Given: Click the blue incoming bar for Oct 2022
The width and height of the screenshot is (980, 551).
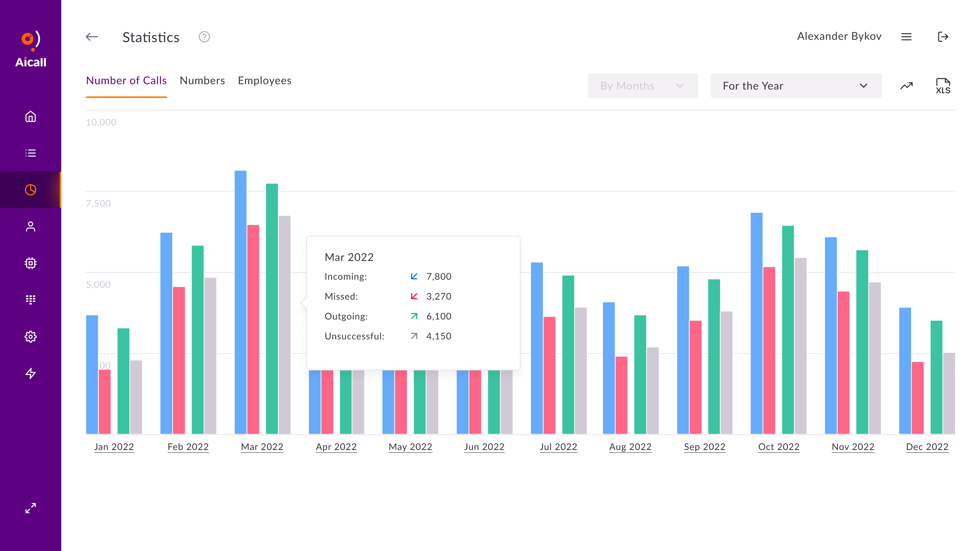Looking at the screenshot, I should [756, 323].
